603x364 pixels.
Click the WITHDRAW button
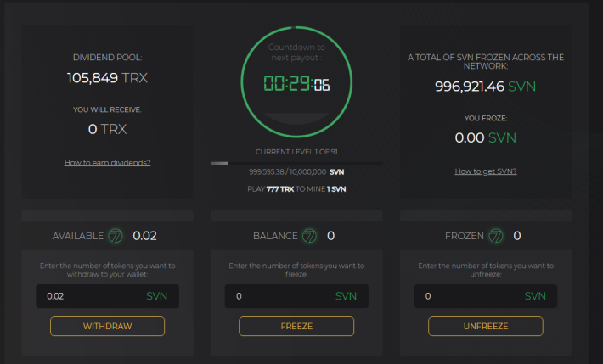(x=107, y=327)
